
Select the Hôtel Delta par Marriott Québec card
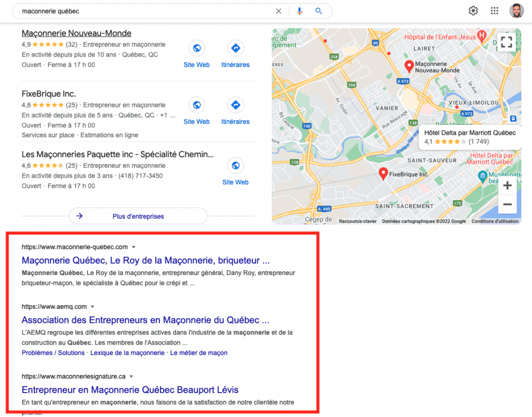tap(469, 137)
